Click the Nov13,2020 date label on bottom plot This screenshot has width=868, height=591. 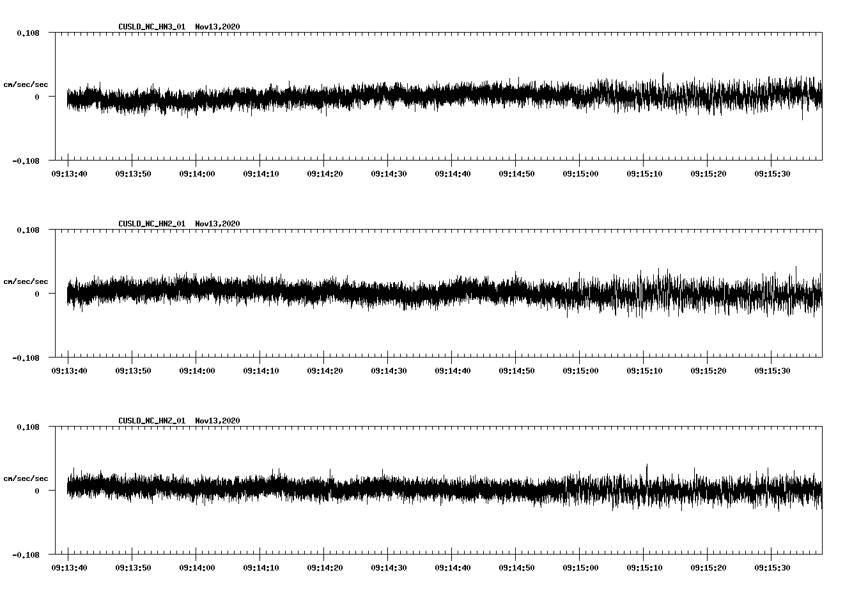coord(217,420)
